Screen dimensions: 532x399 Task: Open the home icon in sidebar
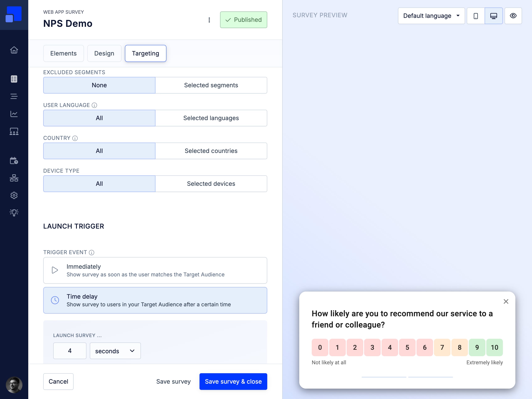click(14, 50)
